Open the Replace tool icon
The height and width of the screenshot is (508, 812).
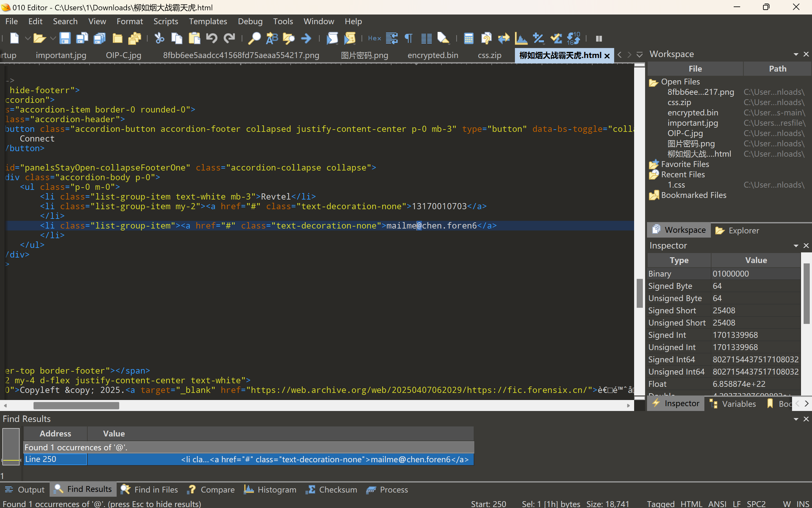point(272,38)
